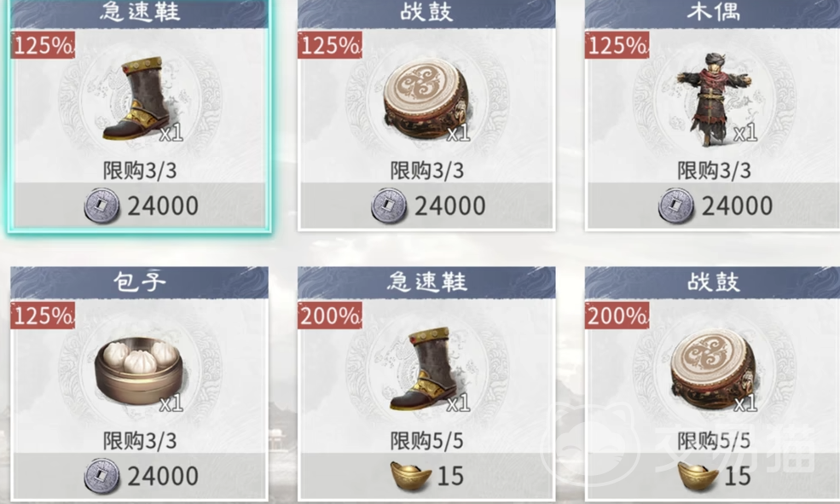840x504 pixels.
Task: Click 125% discount tag on 战鼓
Action: click(x=330, y=45)
